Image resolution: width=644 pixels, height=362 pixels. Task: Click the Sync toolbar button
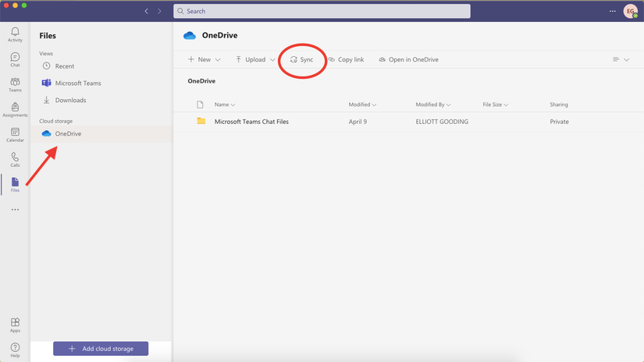[301, 59]
